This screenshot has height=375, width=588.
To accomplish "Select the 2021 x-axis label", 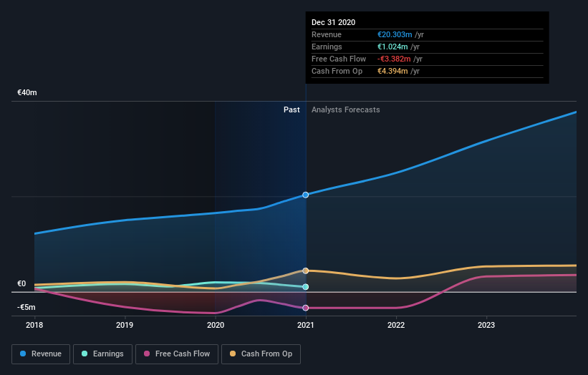I will coord(306,325).
